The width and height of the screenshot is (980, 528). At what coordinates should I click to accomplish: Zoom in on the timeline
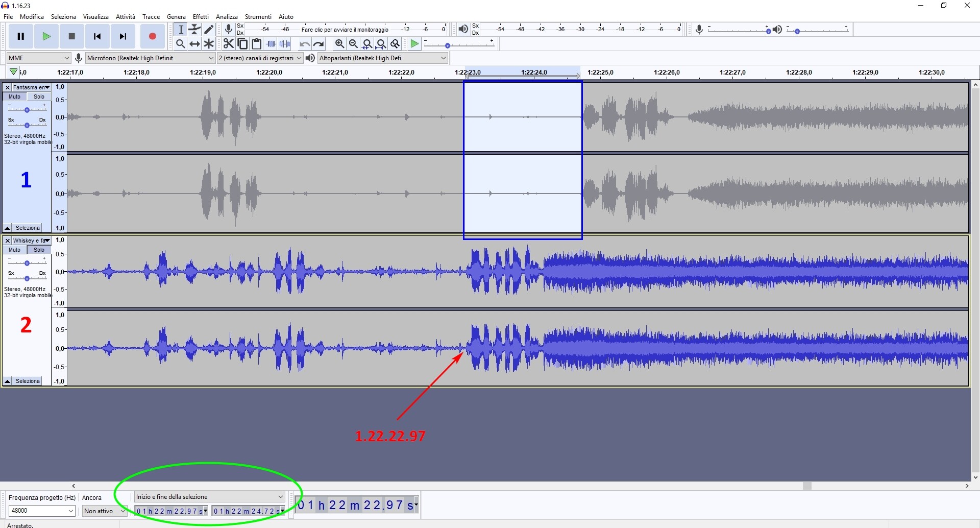(x=339, y=44)
